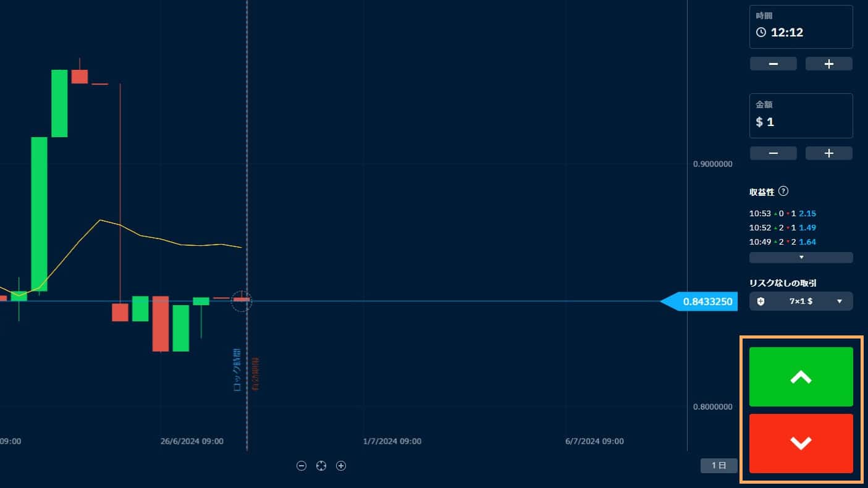Image resolution: width=868 pixels, height=488 pixels.
Task: Click the circled current candle marker
Action: coord(242,300)
